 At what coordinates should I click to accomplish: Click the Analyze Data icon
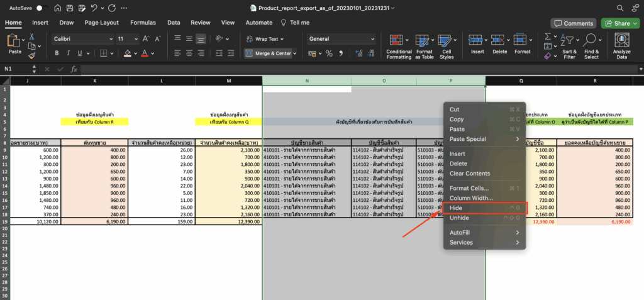(x=621, y=45)
